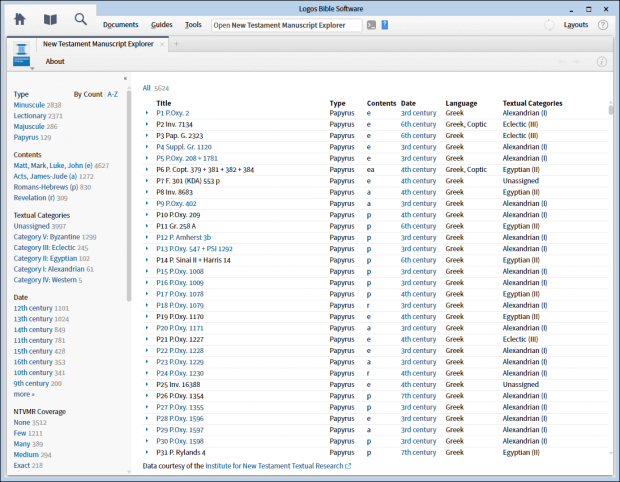Expand the P21 P.Oxy. 1227 row

(147, 339)
